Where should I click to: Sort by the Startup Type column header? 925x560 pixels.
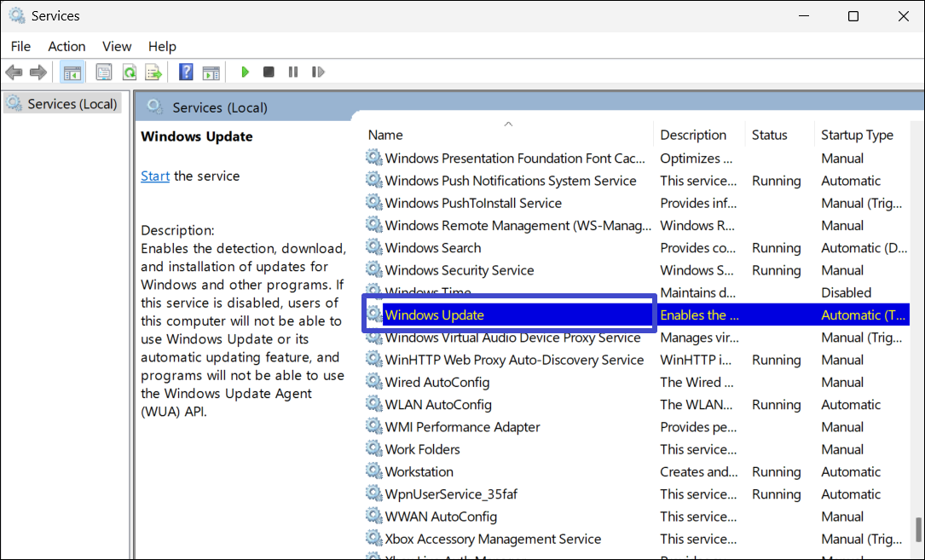pyautogui.click(x=857, y=135)
